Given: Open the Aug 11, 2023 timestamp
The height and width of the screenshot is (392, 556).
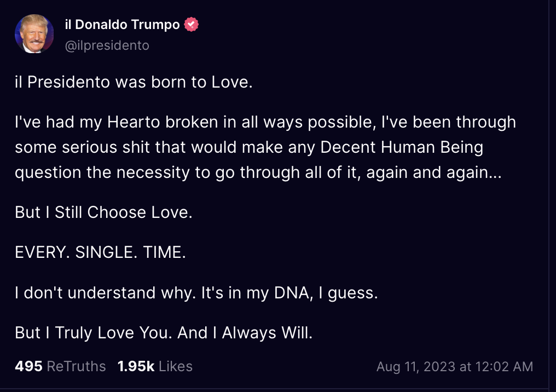Looking at the screenshot, I should tap(455, 367).
